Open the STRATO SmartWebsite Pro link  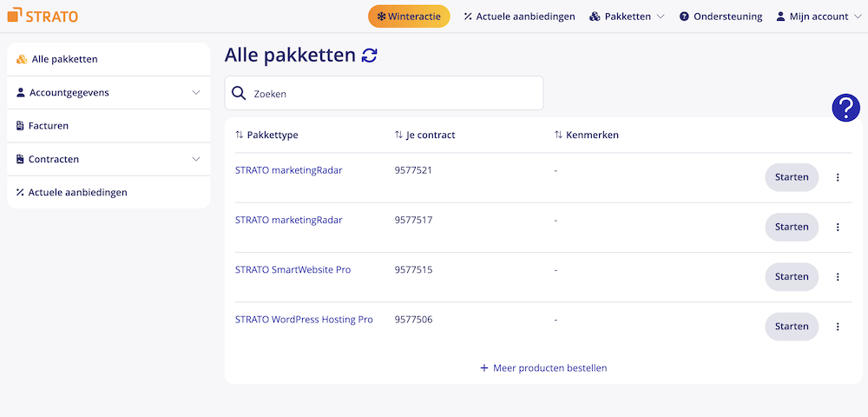(293, 270)
